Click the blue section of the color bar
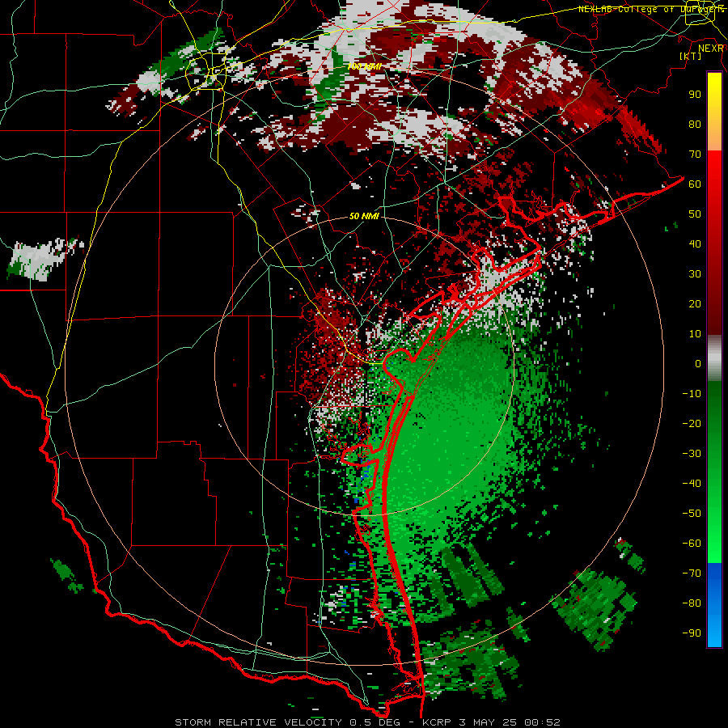Screen dimensions: 728x728 (714, 605)
